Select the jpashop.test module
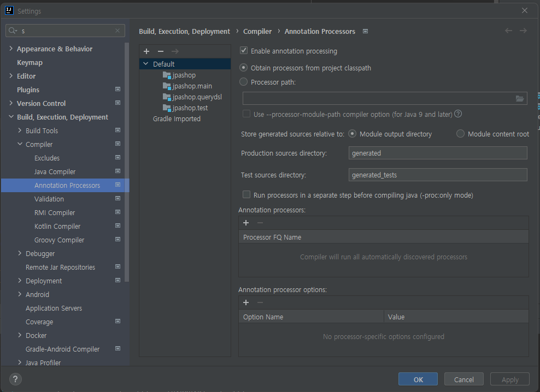This screenshot has height=392, width=540. pos(190,108)
